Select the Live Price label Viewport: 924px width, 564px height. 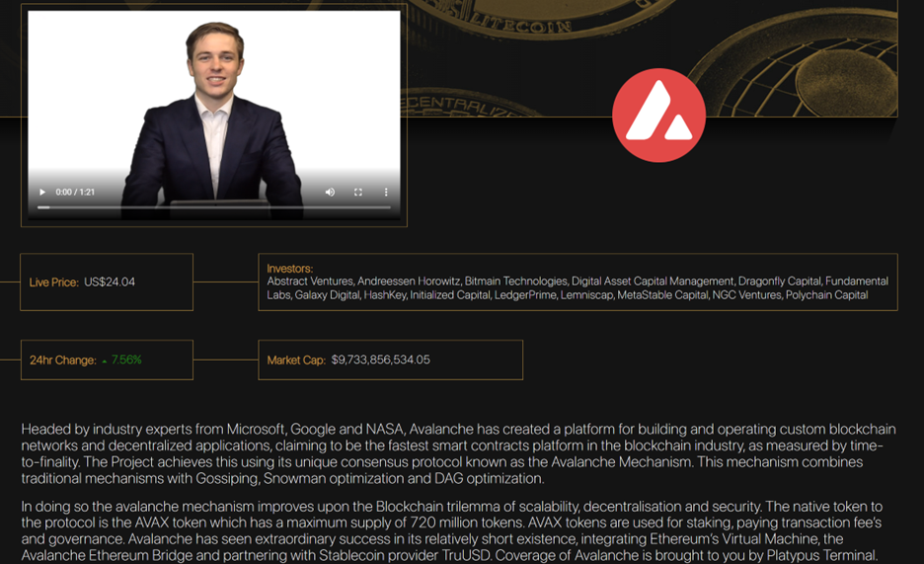click(x=53, y=282)
